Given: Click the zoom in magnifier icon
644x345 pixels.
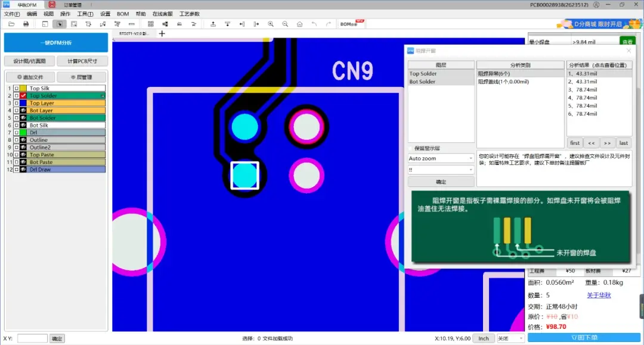Looking at the screenshot, I should pyautogui.click(x=271, y=24).
